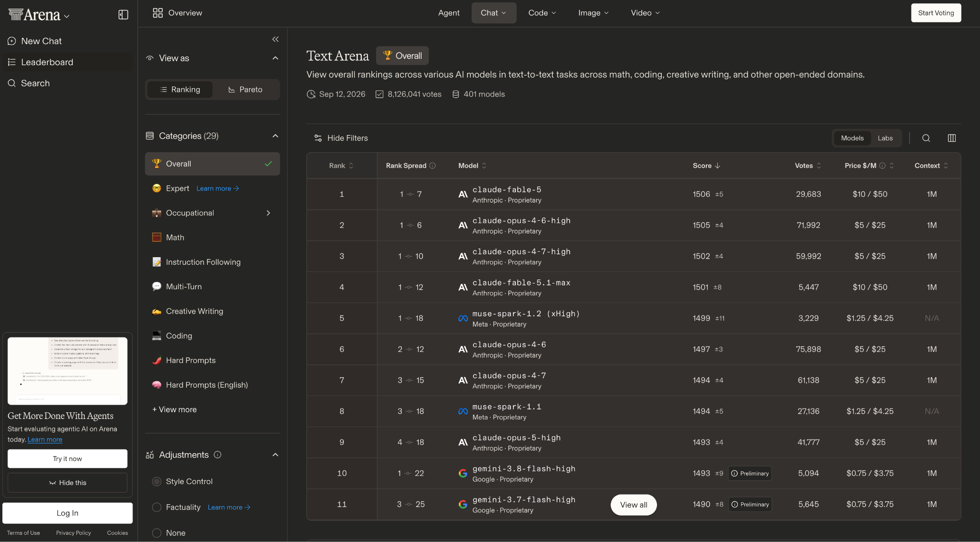Viewport: 980px width, 542px height.
Task: Select Style Control adjustment radio
Action: point(156,482)
